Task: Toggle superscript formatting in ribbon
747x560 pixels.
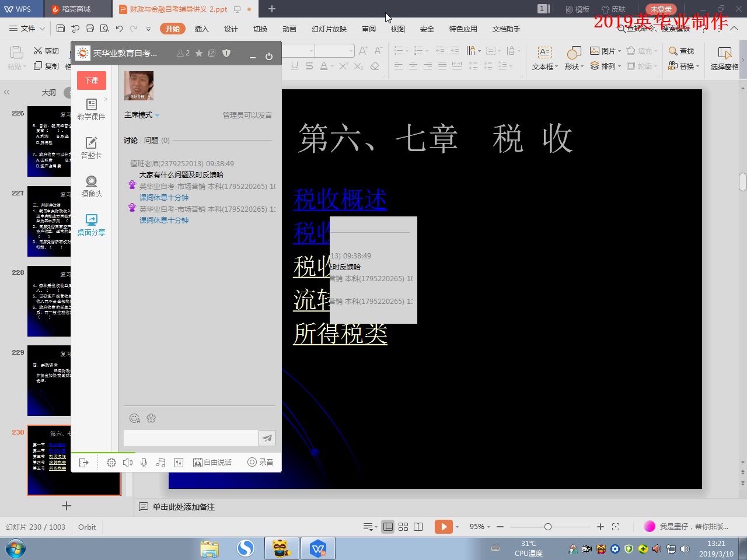Action: coord(344,66)
